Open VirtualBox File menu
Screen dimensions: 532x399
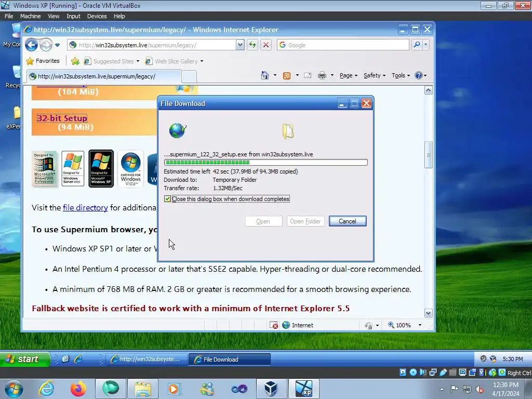click(9, 16)
